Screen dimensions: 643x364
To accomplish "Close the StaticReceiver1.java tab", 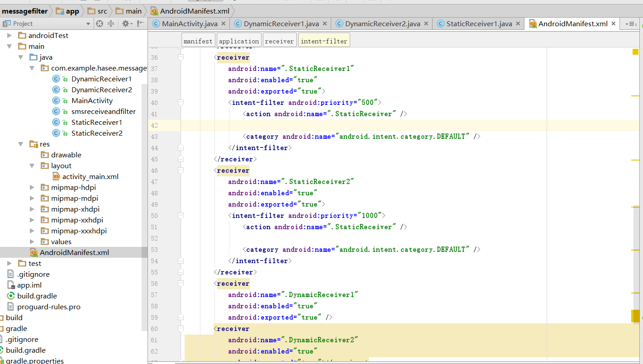I will [518, 24].
